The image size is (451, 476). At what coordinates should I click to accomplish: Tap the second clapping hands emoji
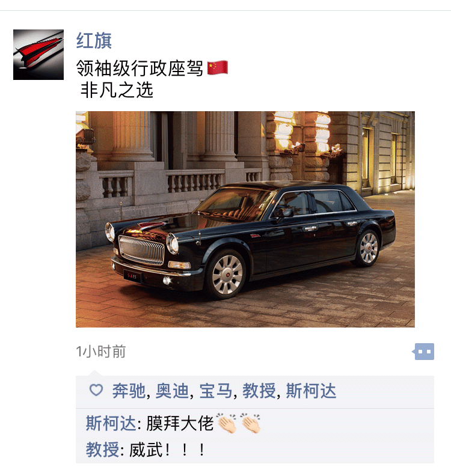click(x=250, y=423)
